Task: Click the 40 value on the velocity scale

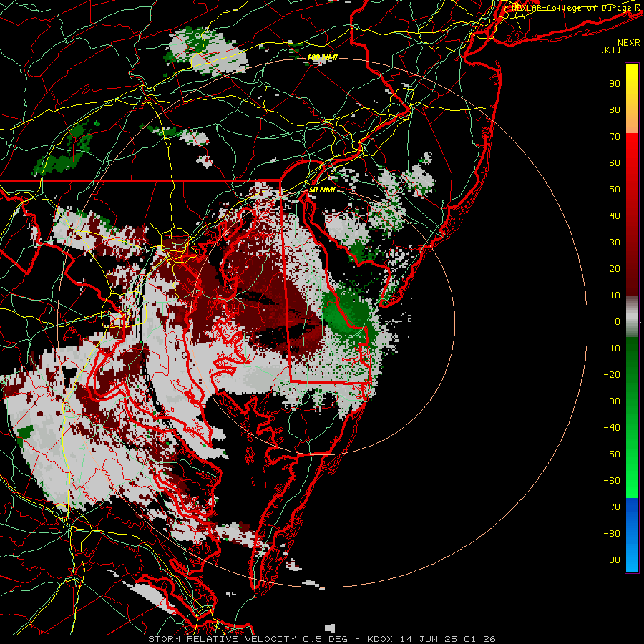Action: pyautogui.click(x=615, y=215)
